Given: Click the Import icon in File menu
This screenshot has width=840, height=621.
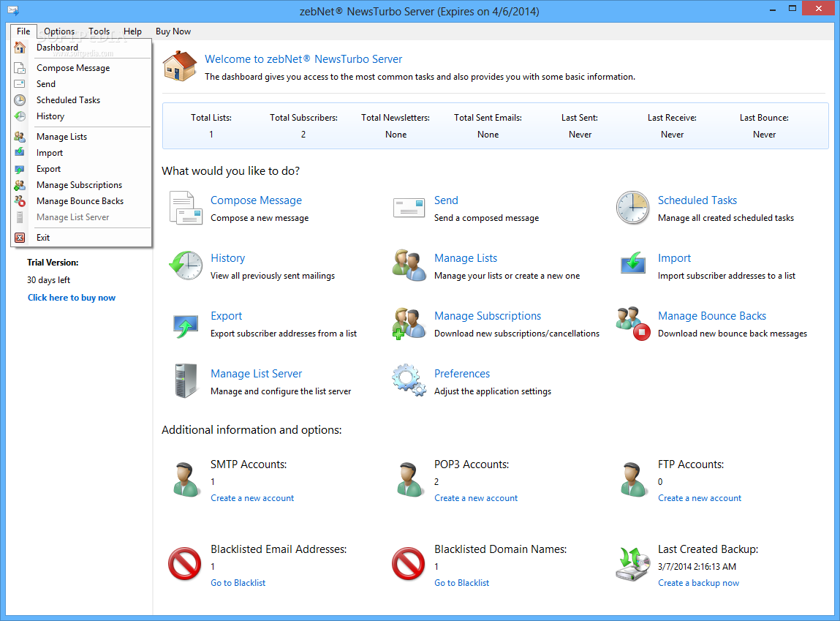Looking at the screenshot, I should 20,153.
